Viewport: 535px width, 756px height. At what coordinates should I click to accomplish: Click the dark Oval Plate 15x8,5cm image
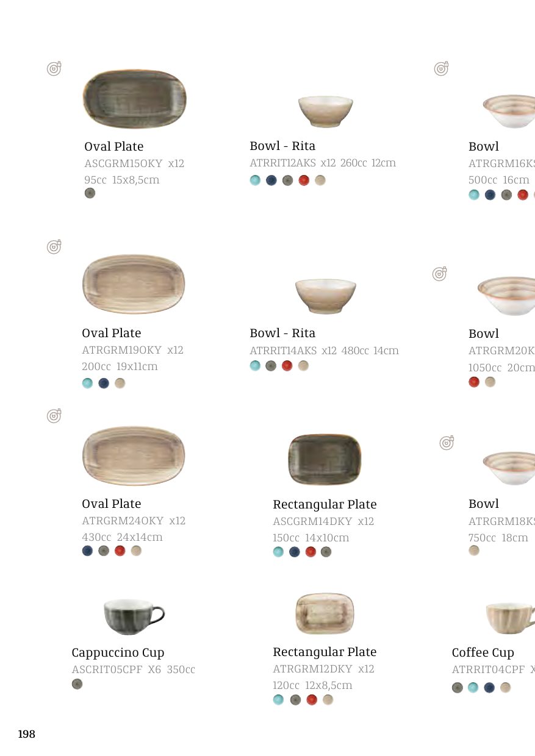click(x=134, y=99)
